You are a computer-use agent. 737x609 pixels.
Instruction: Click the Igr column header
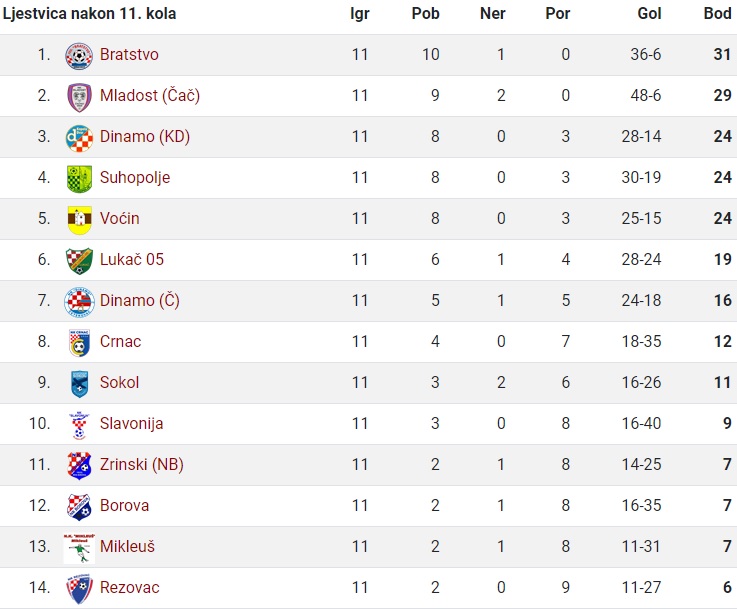pos(360,14)
